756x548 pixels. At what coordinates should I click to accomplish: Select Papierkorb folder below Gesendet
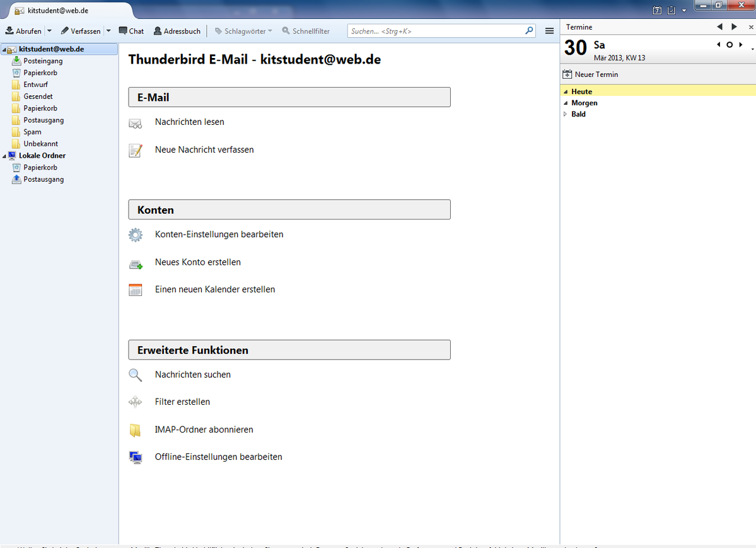pos(40,108)
